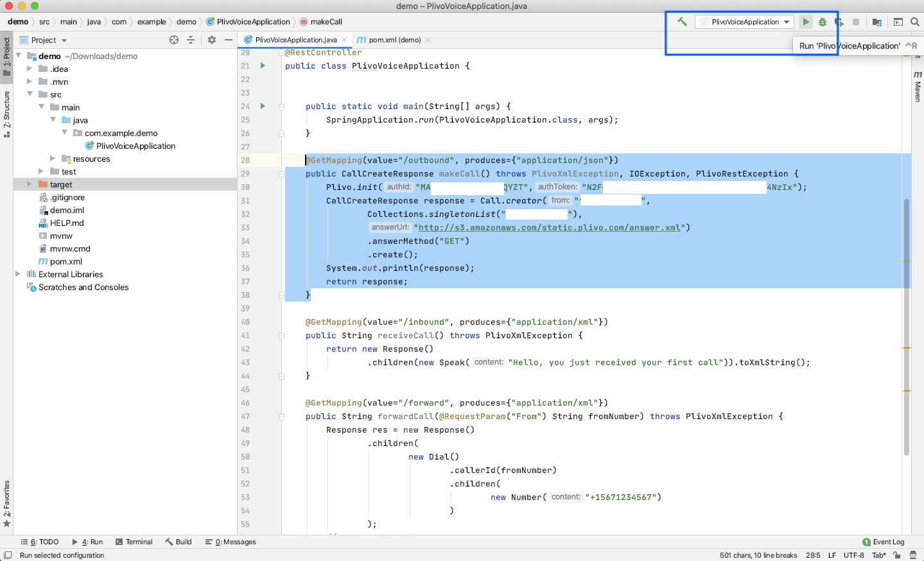
Task: Toggle the Favorites side panel
Action: pyautogui.click(x=6, y=503)
